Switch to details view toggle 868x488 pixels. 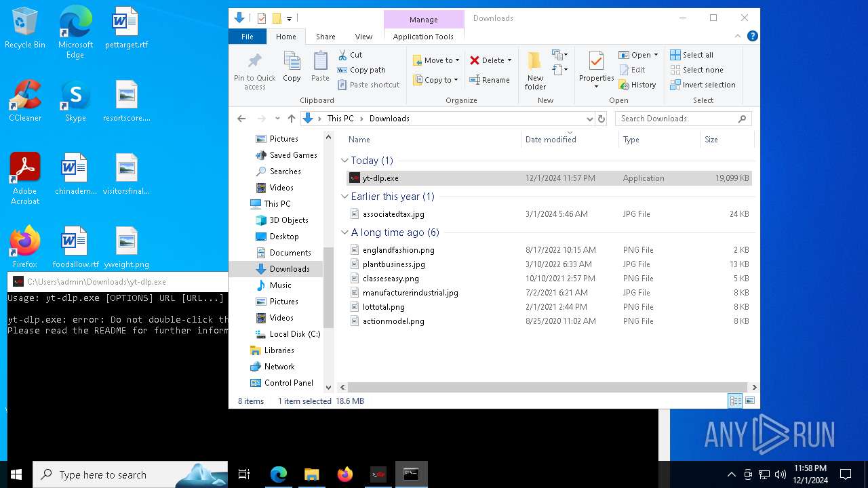(735, 401)
